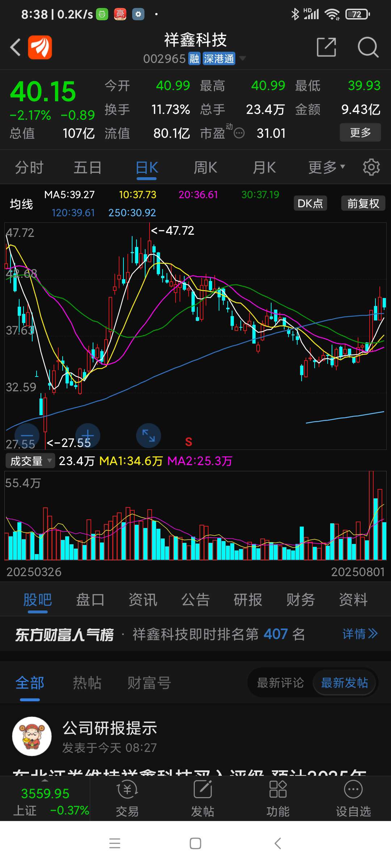Toggle 前复权 price adjustment

[x=363, y=203]
